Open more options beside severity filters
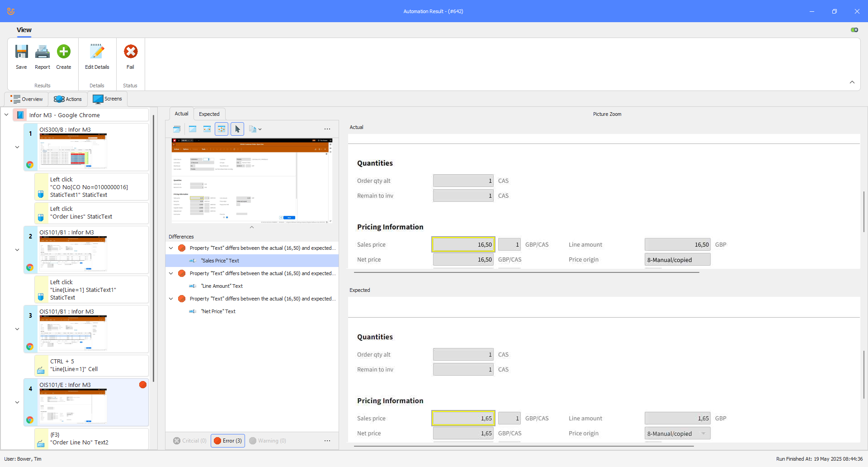 327,441
